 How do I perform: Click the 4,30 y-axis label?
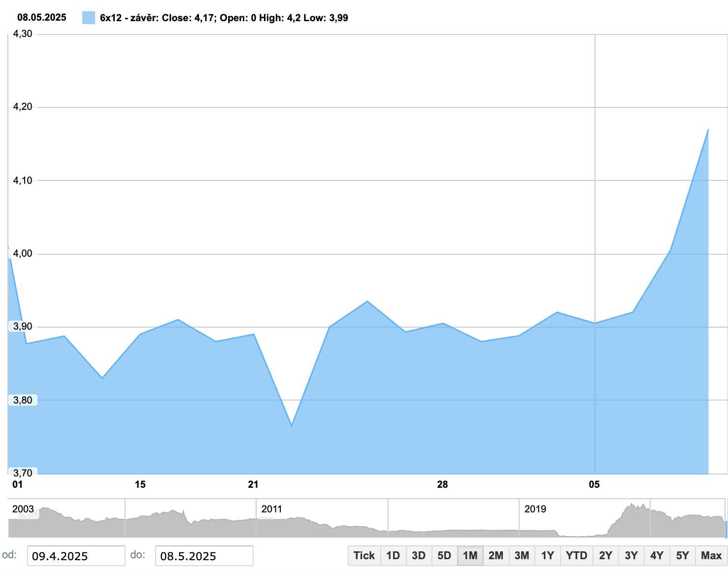(23, 34)
